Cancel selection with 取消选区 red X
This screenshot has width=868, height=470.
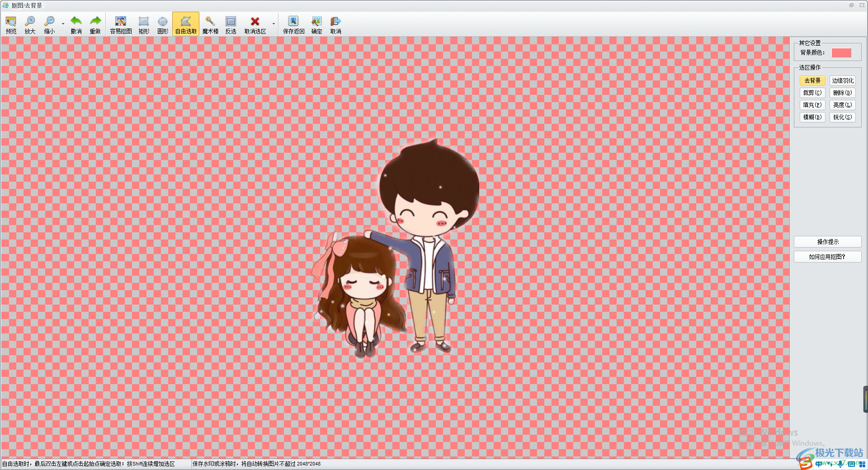point(255,25)
